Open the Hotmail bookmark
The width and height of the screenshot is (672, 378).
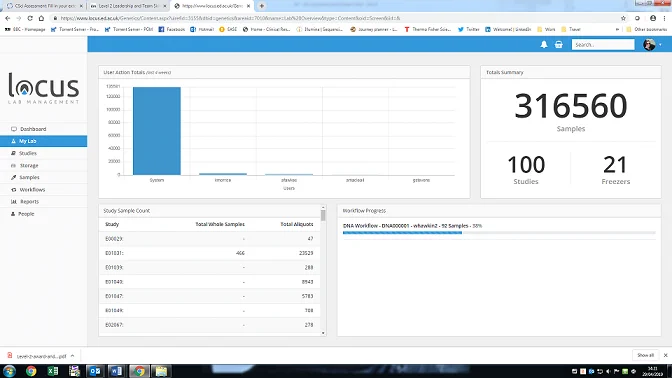tap(201, 30)
